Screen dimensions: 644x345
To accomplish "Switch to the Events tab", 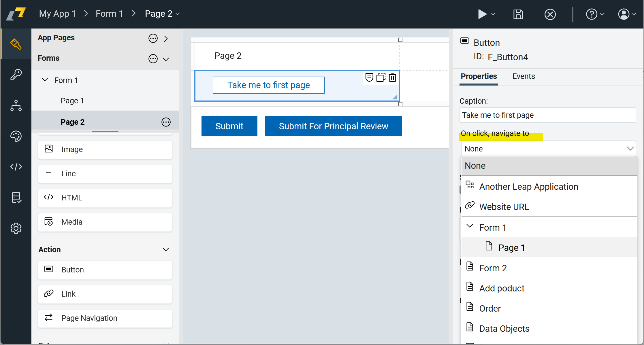I will click(x=523, y=76).
